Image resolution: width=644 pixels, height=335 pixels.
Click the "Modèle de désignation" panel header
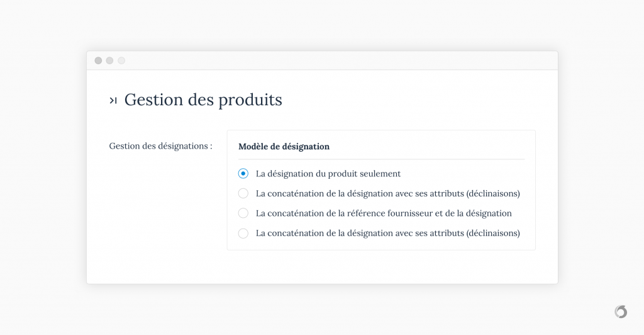284,147
